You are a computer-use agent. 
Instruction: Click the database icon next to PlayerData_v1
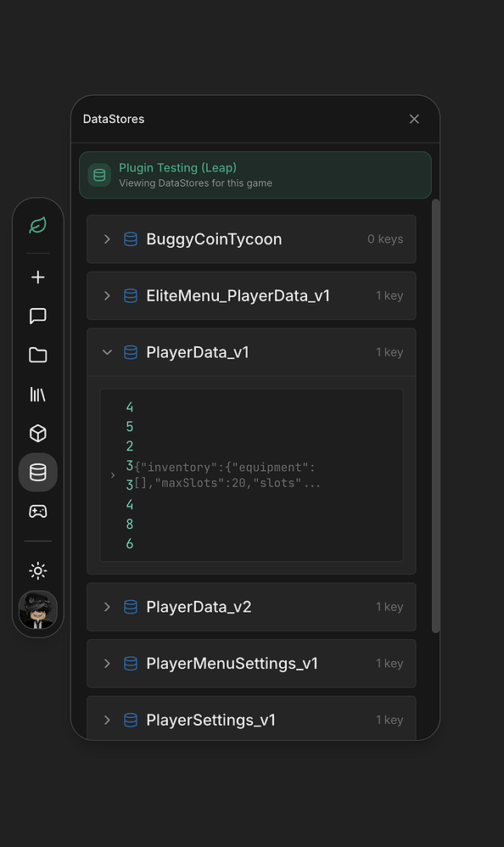pos(130,351)
